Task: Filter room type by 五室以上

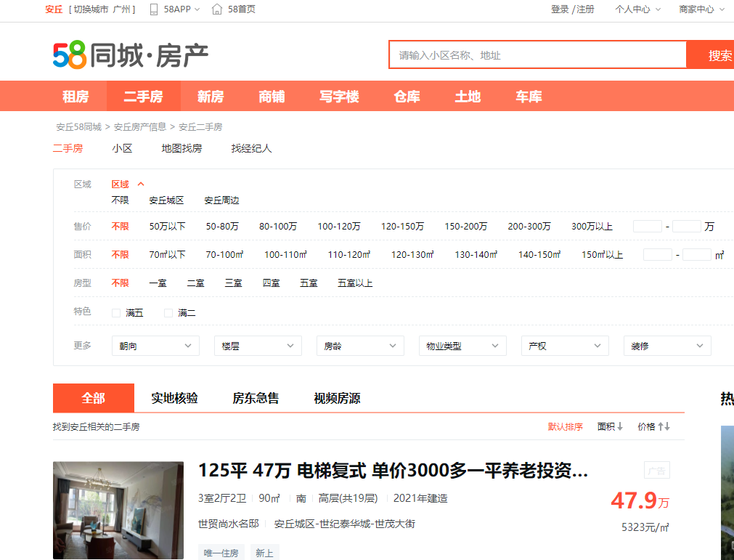Action: tap(355, 283)
